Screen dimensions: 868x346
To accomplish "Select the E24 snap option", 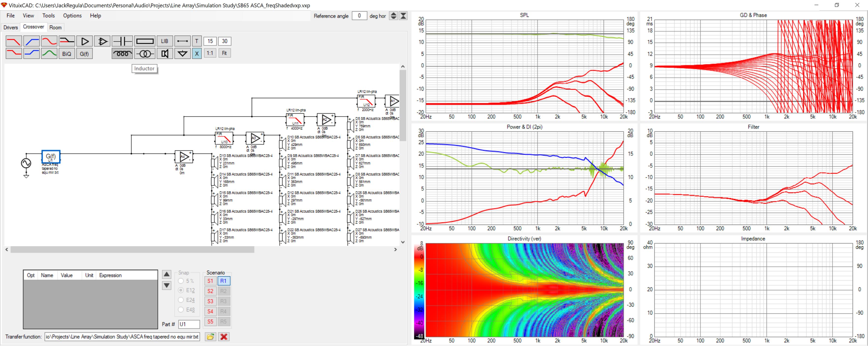I will [187, 300].
